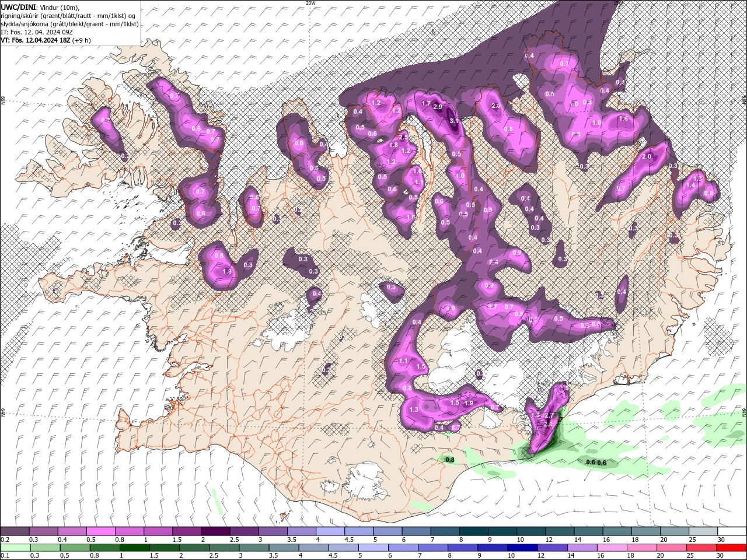747x560 pixels.
Task: Click the deep blue 10 swatch in the lower rain legend
Action: [x=523, y=548]
